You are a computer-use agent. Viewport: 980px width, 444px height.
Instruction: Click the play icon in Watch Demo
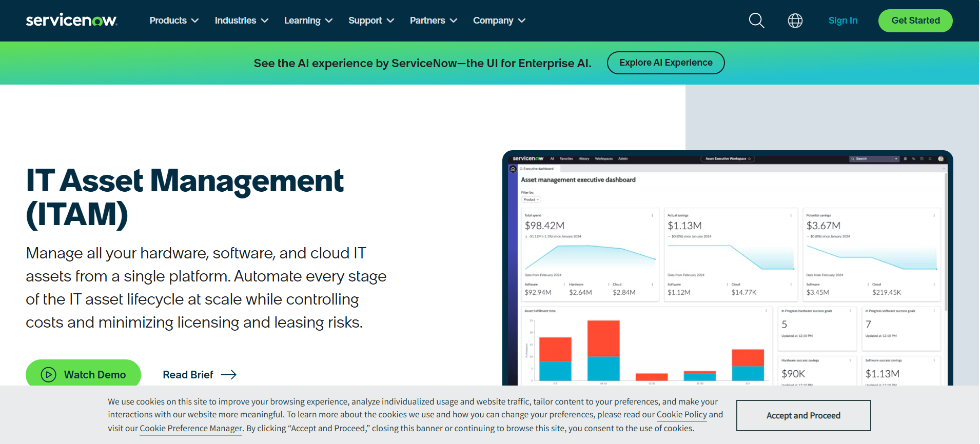coord(48,375)
